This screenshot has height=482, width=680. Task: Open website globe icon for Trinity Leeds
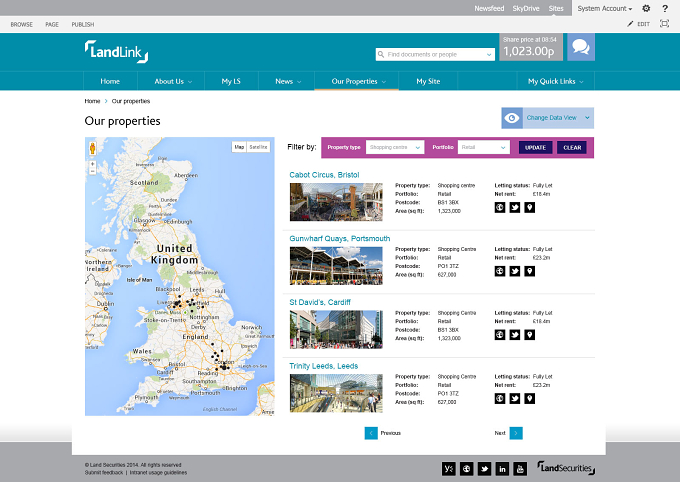coord(500,399)
